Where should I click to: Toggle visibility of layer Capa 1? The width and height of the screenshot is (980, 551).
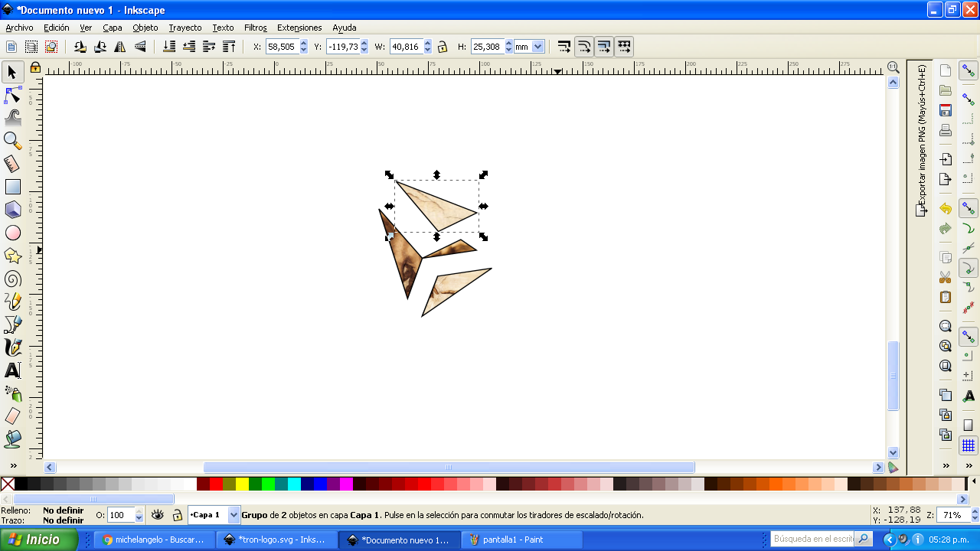pyautogui.click(x=158, y=515)
